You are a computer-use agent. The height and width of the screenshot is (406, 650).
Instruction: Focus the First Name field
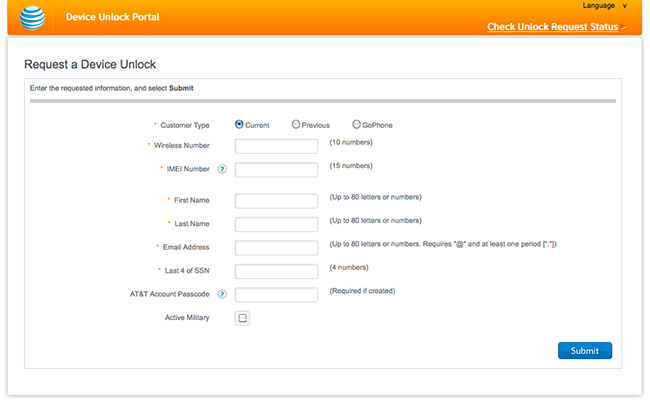(x=276, y=201)
